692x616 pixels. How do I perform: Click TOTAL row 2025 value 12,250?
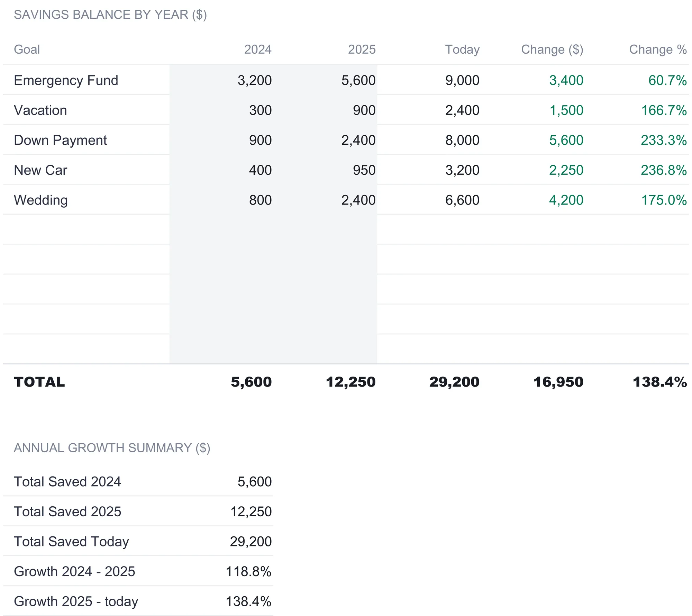click(x=350, y=382)
